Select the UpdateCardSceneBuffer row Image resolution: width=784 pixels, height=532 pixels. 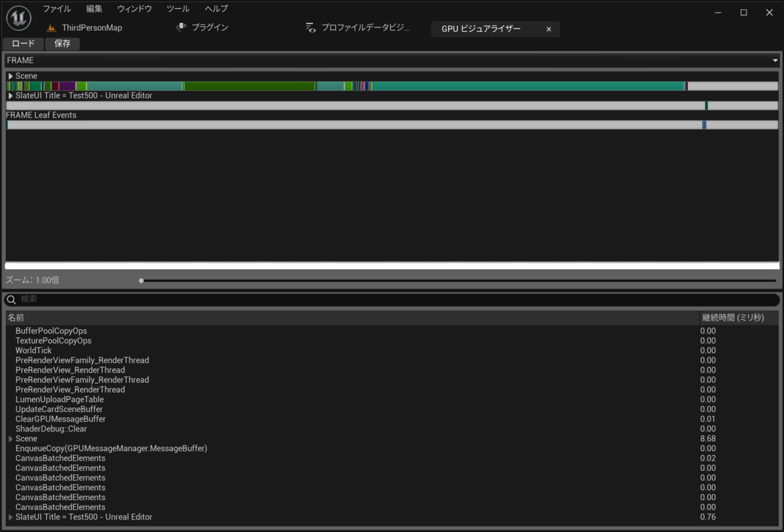(x=392, y=409)
